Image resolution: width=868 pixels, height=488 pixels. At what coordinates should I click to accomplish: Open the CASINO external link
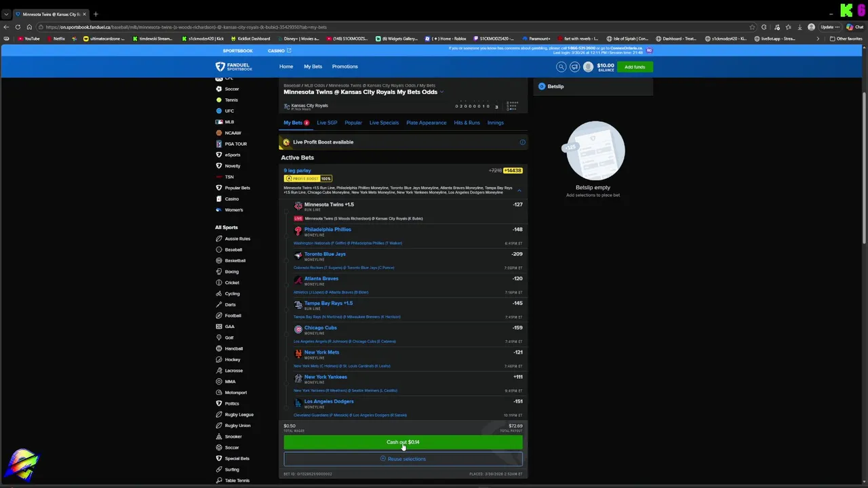[279, 51]
